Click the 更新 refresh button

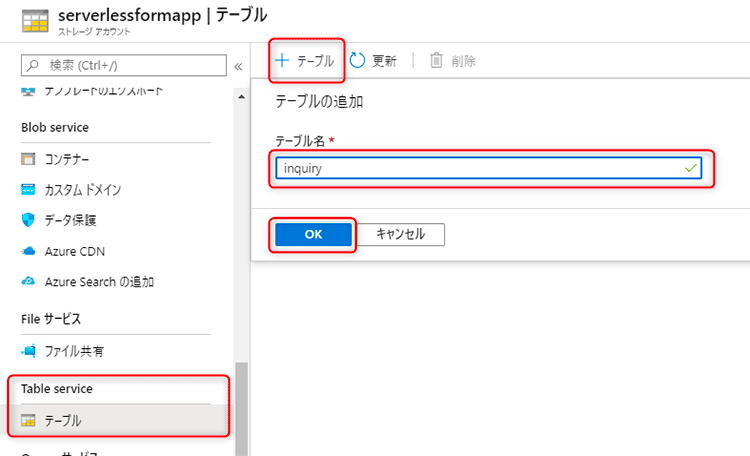(x=373, y=61)
